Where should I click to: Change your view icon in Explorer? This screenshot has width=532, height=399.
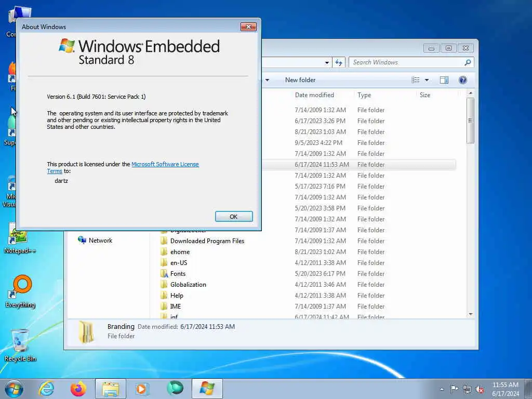point(416,80)
